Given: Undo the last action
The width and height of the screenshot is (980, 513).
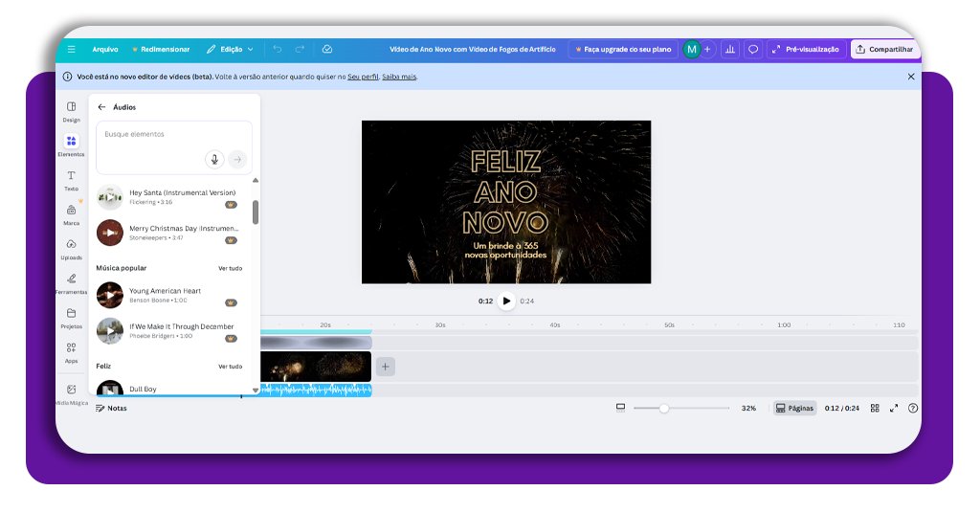Looking at the screenshot, I should tap(278, 50).
